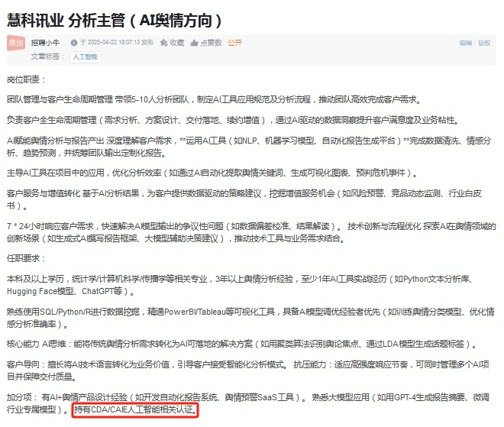504x427 pixels.
Task: Click the paragraph starting with 团队管理与客户生命周期管理
Action: tap(214, 99)
